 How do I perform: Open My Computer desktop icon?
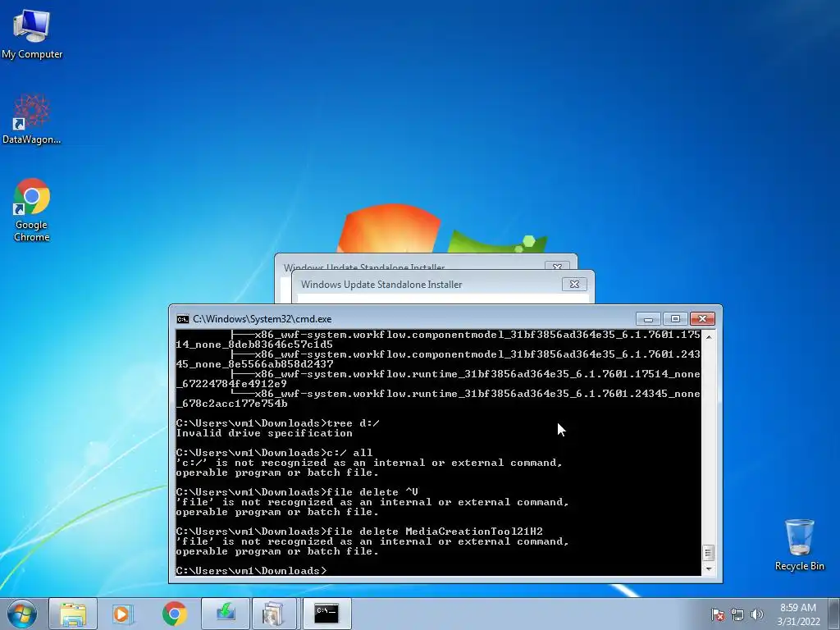pyautogui.click(x=32, y=34)
